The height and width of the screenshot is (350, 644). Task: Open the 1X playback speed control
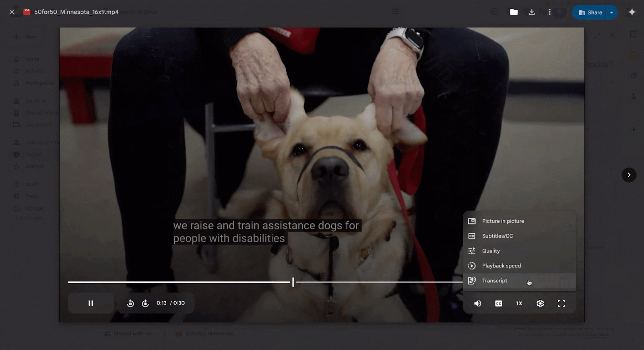[519, 303]
